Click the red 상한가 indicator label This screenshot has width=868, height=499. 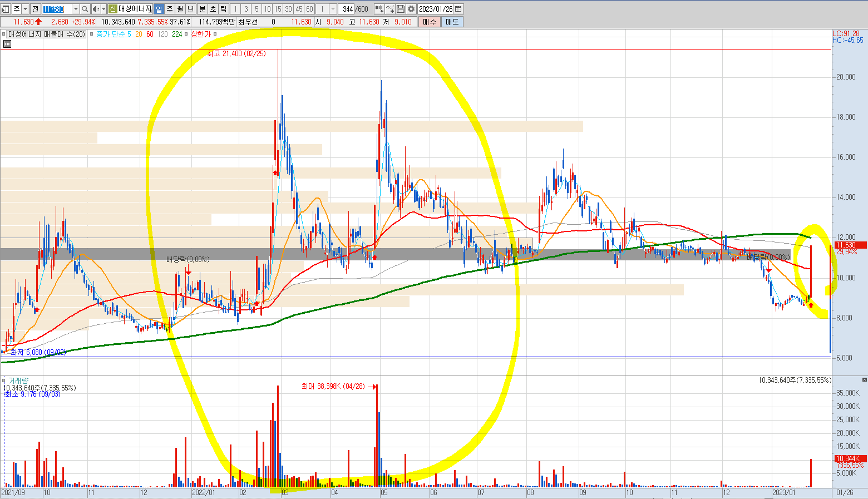click(x=201, y=34)
